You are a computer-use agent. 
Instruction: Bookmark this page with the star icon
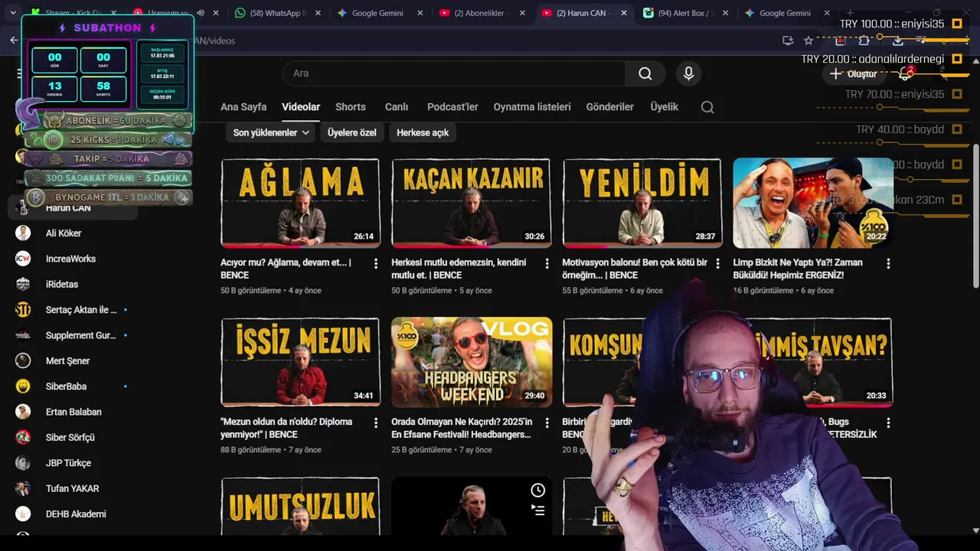[x=808, y=41]
